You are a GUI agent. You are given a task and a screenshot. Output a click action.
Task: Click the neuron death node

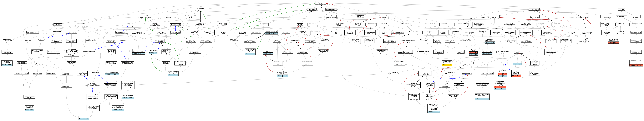[x=286, y=32]
